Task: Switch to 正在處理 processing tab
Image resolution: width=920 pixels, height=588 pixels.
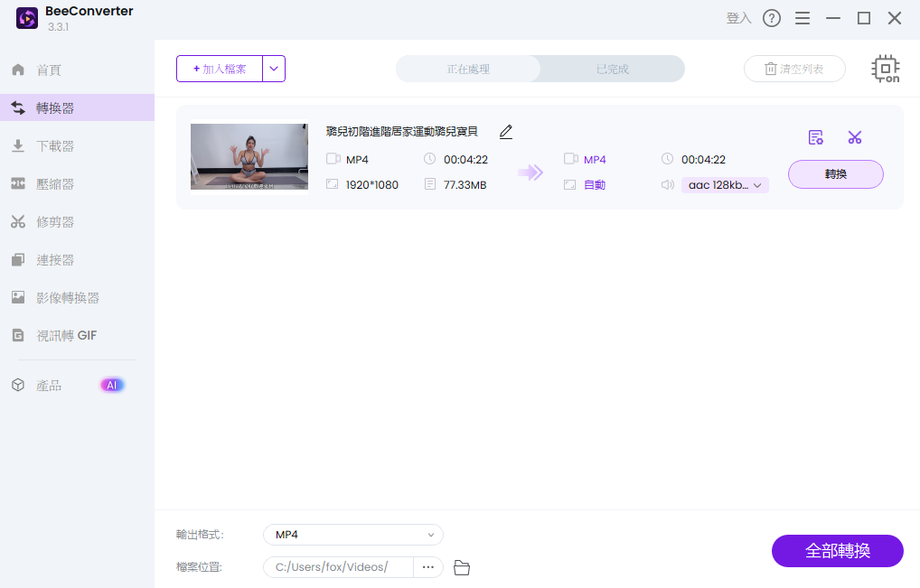Action: pos(468,69)
